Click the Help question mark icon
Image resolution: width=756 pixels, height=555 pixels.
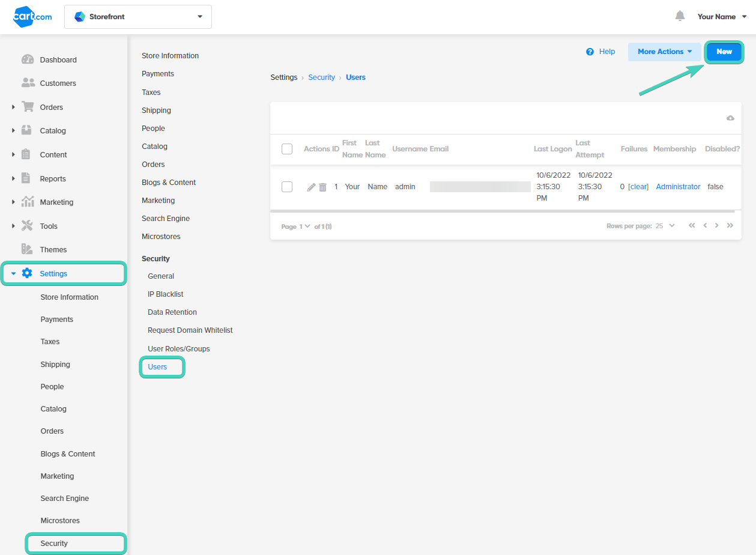coord(589,52)
